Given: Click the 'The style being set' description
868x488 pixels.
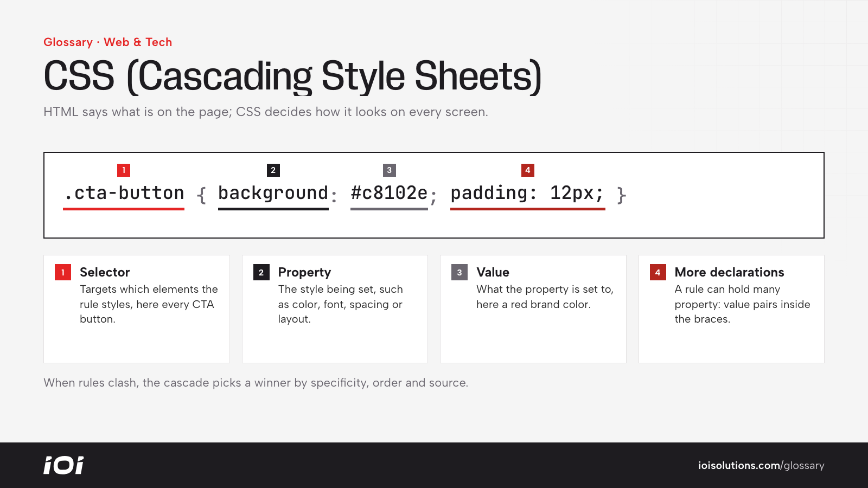Looking at the screenshot, I should 340,304.
